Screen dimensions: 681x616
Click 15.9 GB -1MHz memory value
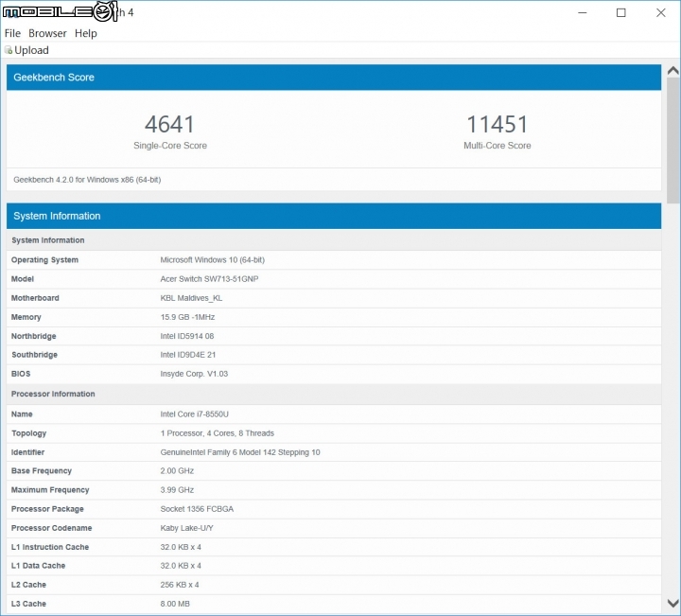click(187, 317)
